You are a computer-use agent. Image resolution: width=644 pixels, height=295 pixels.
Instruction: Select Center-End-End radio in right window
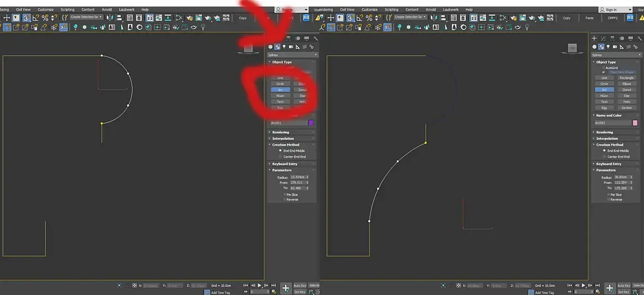point(604,157)
